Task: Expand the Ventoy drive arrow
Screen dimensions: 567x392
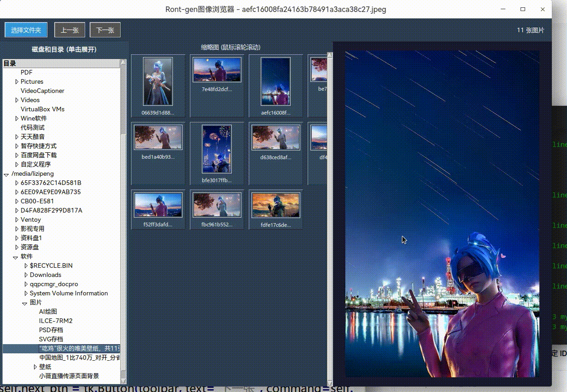Action: (x=17, y=219)
